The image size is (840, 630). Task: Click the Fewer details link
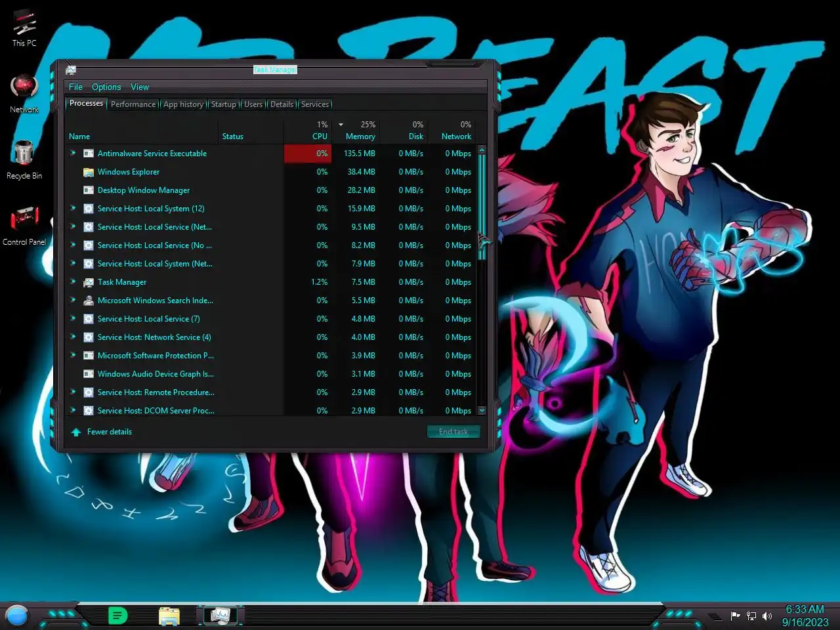click(x=110, y=432)
